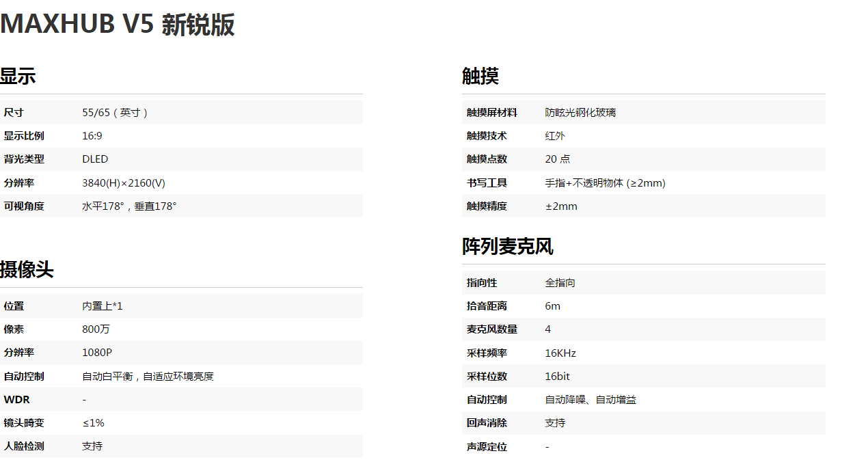The height and width of the screenshot is (475, 868).
Task: Click the 拾音距离 6m value
Action: [x=552, y=306]
